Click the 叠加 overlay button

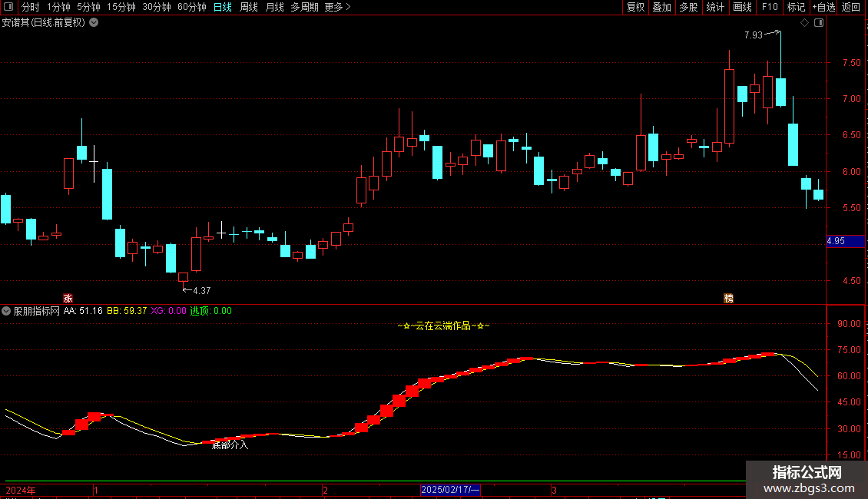[661, 7]
